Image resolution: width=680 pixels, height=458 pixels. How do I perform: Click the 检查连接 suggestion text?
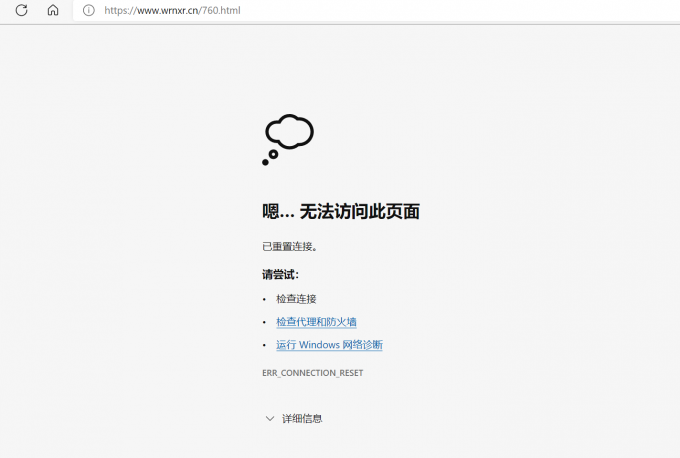(x=296, y=299)
